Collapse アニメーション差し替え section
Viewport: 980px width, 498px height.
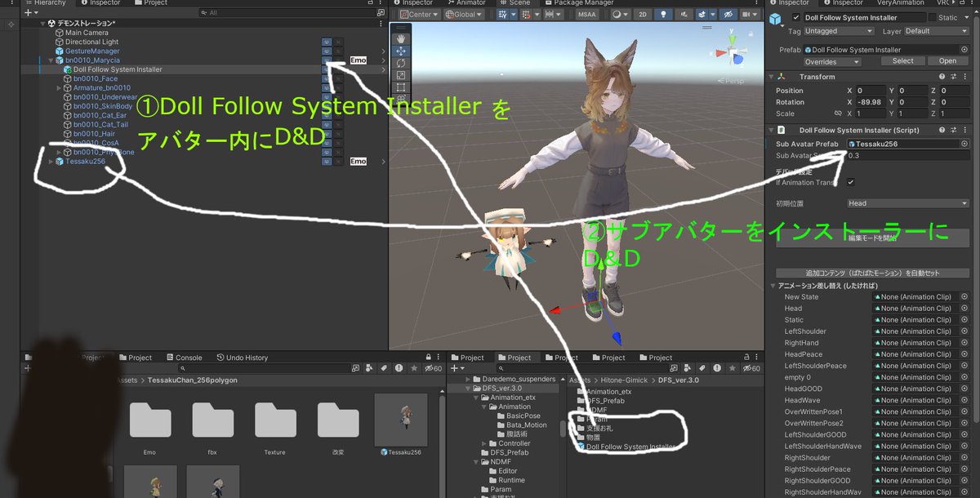(x=773, y=286)
